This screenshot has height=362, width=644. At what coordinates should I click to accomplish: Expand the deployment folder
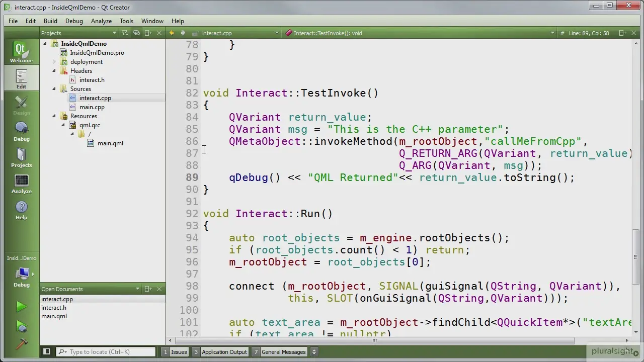[x=54, y=62]
